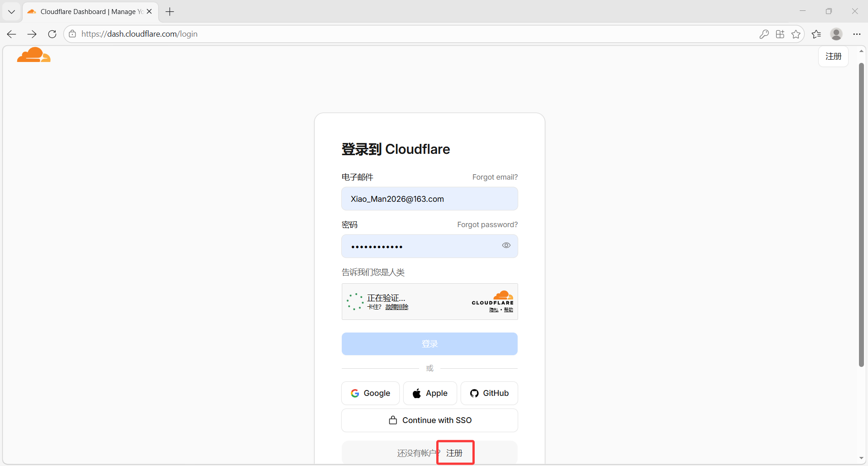Toggle password visibility with the eye icon
868x466 pixels.
pyautogui.click(x=506, y=245)
